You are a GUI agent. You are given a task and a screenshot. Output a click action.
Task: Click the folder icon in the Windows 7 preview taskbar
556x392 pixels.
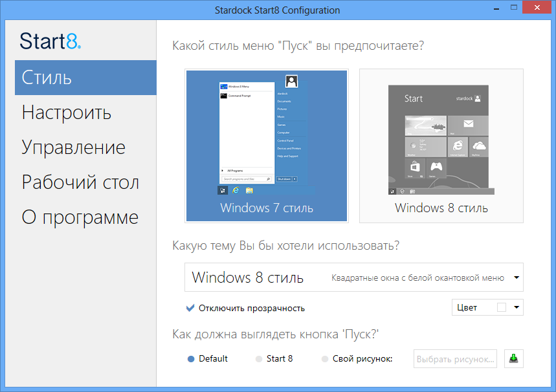pos(249,190)
